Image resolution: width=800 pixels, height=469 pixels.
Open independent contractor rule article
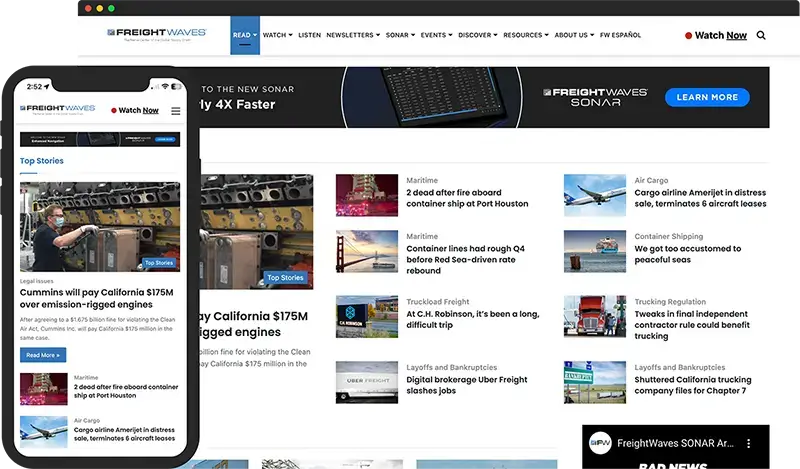point(692,325)
